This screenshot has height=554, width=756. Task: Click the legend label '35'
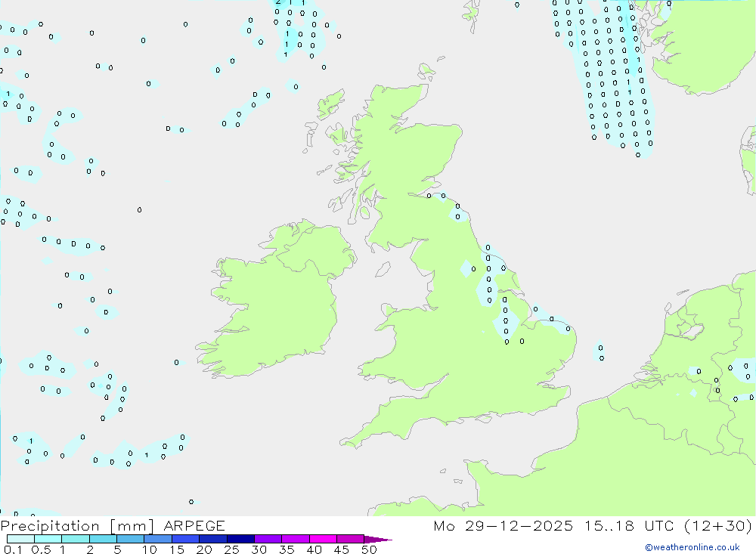287,549
